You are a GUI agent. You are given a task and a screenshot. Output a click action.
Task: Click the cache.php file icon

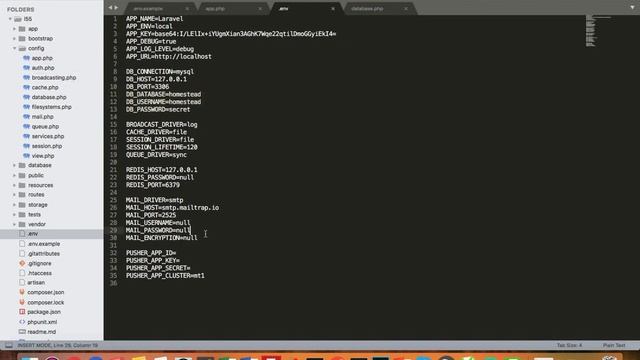[27, 87]
